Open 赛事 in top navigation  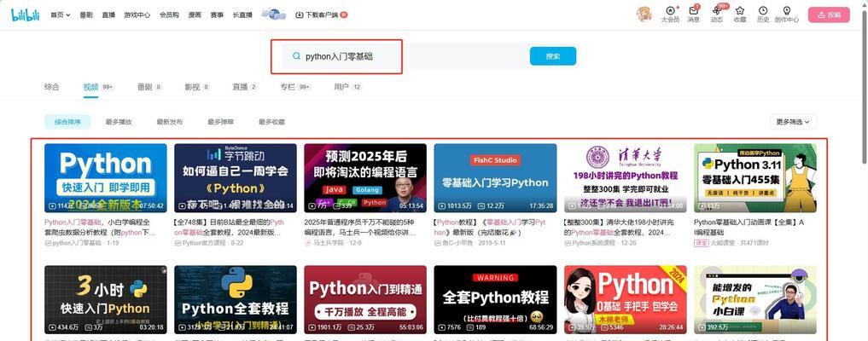coord(217,15)
